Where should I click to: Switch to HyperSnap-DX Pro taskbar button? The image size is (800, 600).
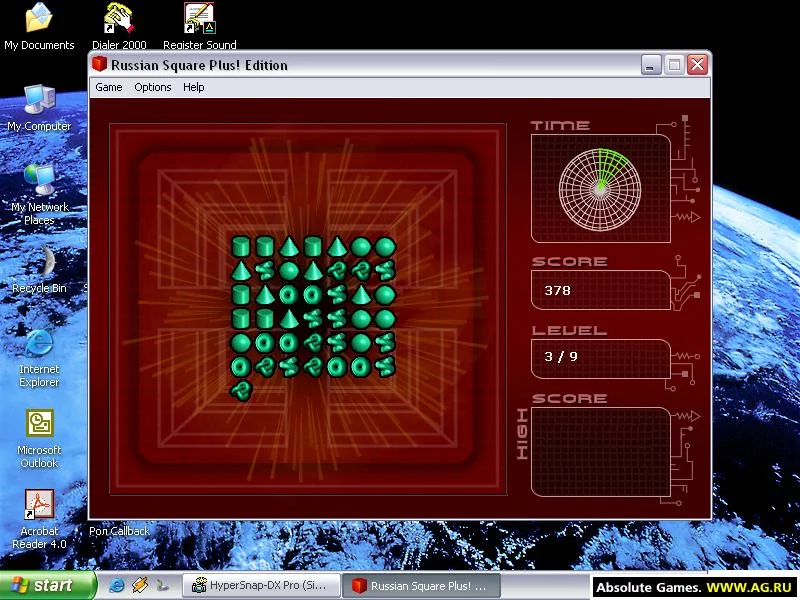tap(261, 586)
